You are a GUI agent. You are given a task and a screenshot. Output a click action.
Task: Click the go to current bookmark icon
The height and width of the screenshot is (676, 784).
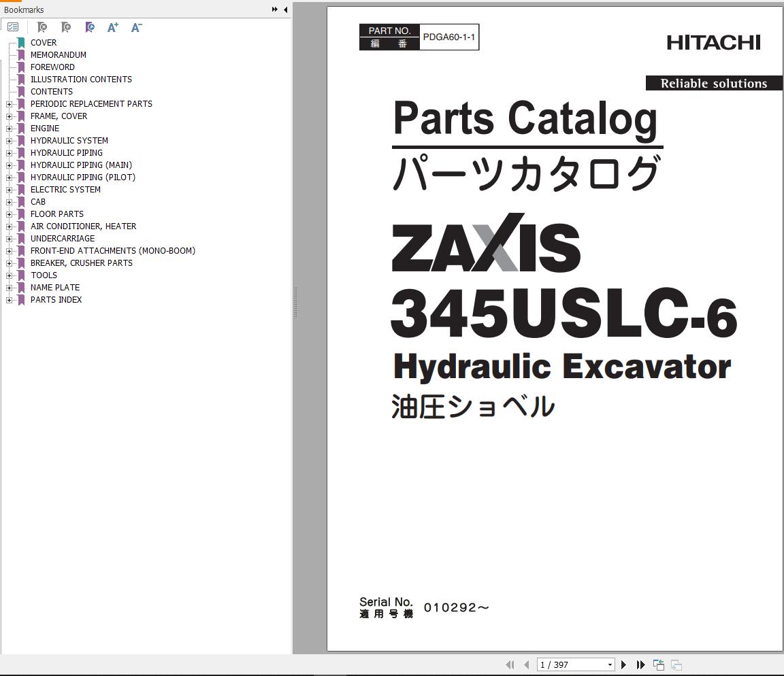[90, 27]
